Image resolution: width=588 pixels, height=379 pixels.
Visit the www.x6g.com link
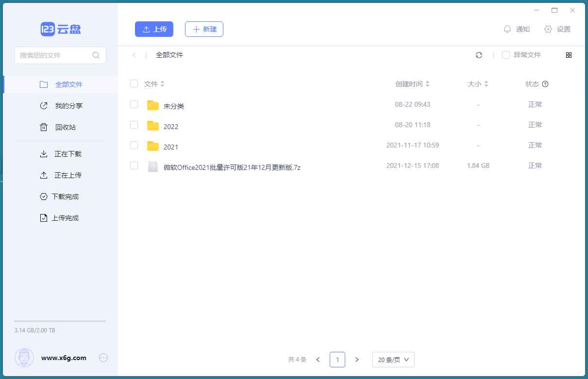coord(62,358)
